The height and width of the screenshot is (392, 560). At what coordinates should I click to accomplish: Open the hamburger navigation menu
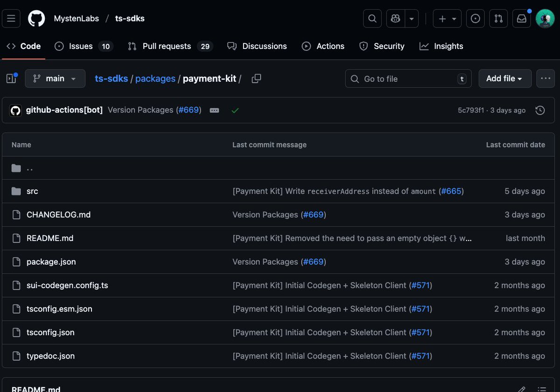11,19
